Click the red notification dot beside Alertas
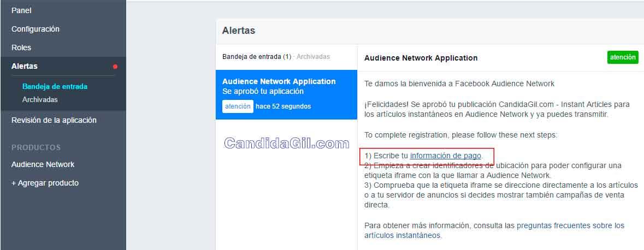 [115, 67]
